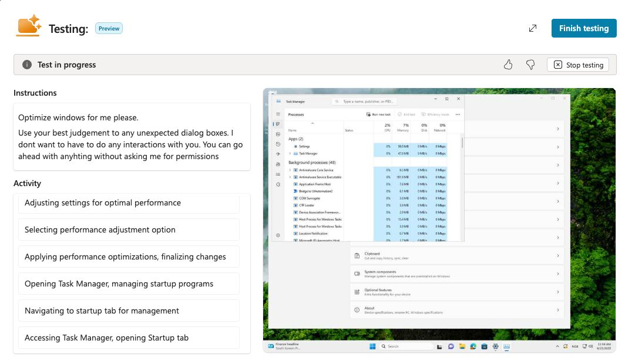Click the Windows Start button on taskbar
625x364 pixels.
coord(372,346)
